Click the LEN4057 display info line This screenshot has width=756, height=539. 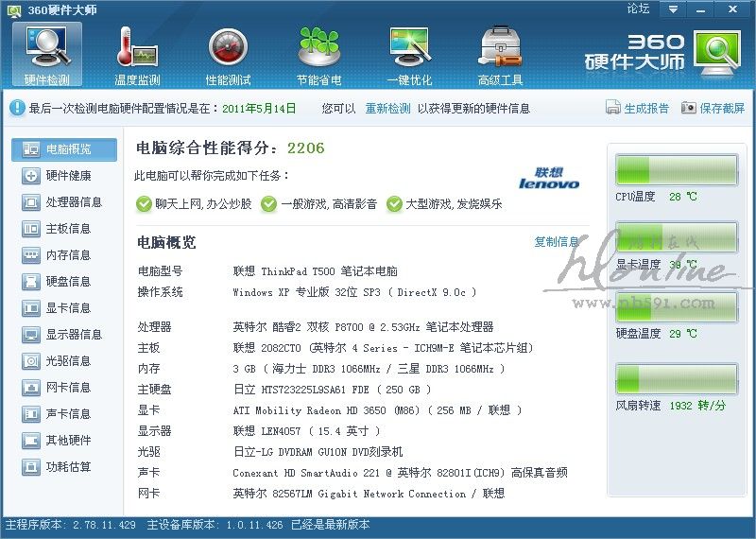pyautogui.click(x=306, y=431)
